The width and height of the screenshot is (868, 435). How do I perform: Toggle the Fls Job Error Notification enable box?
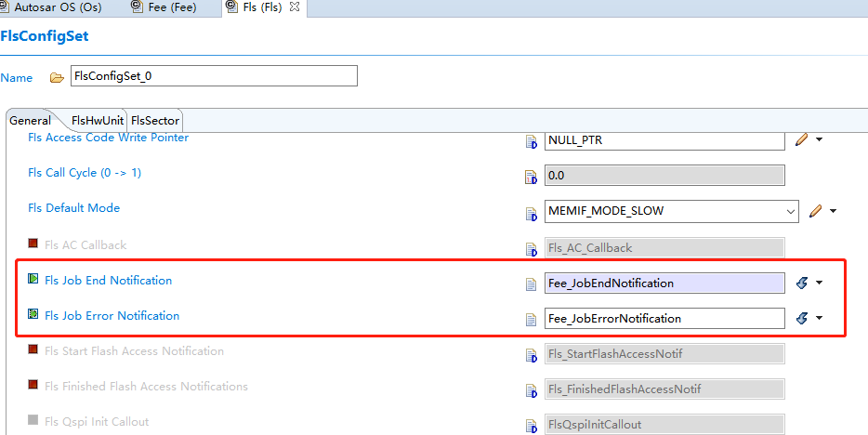click(x=33, y=314)
